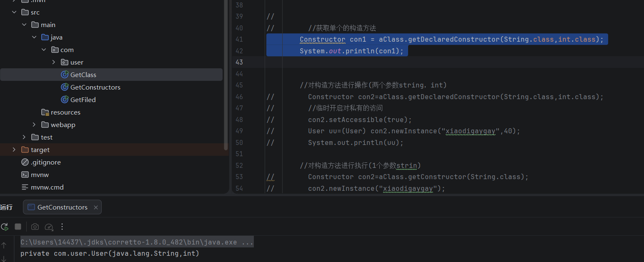Screen dimensions: 644x262
Task: Select the src folder icon
Action: pyautogui.click(x=25, y=12)
